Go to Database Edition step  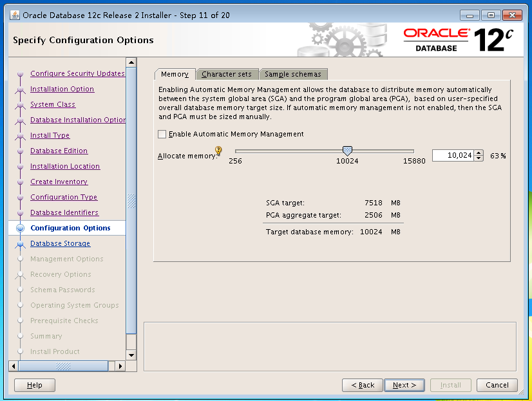59,151
